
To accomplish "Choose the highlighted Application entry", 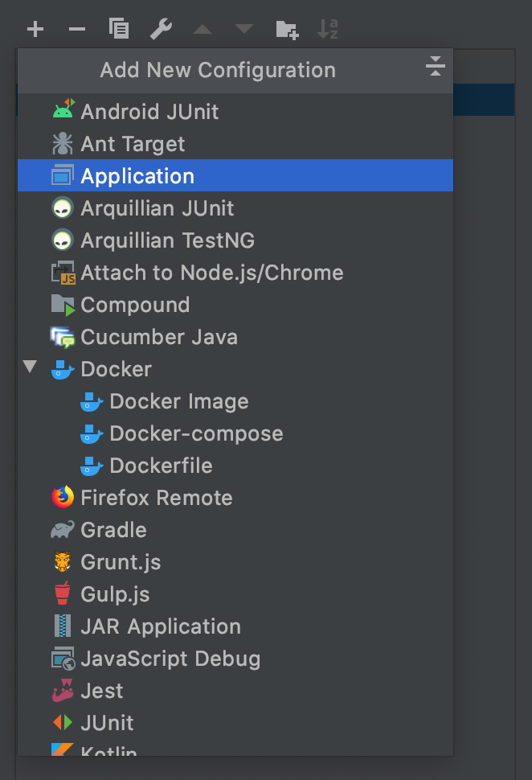I will click(235, 175).
